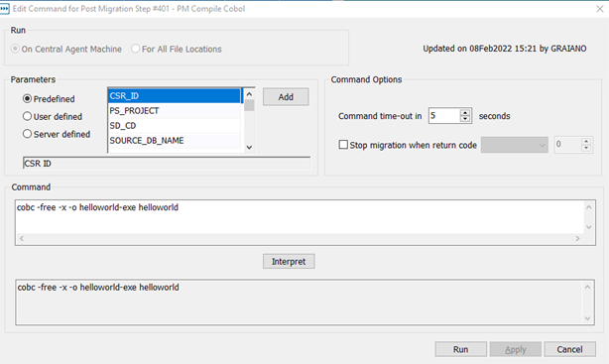Decrease return code value with down arrow
The height and width of the screenshot is (364, 609).
tap(586, 148)
